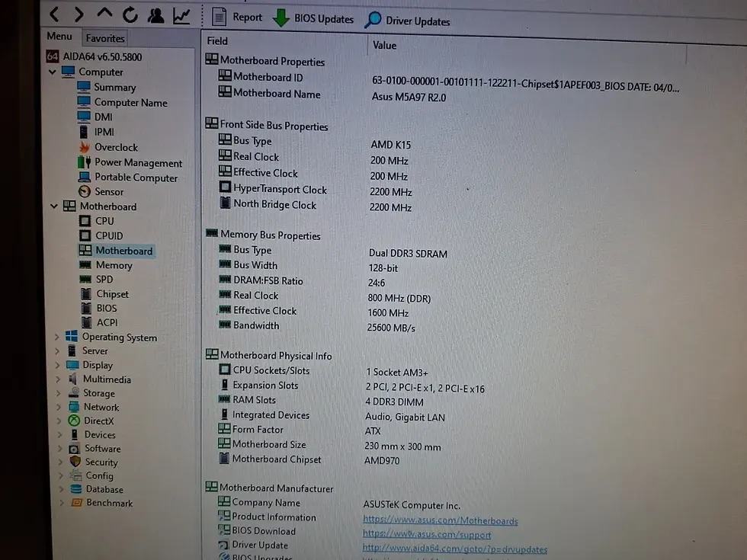Select the Memory page
Screen dimensions: 747x560
[106, 265]
